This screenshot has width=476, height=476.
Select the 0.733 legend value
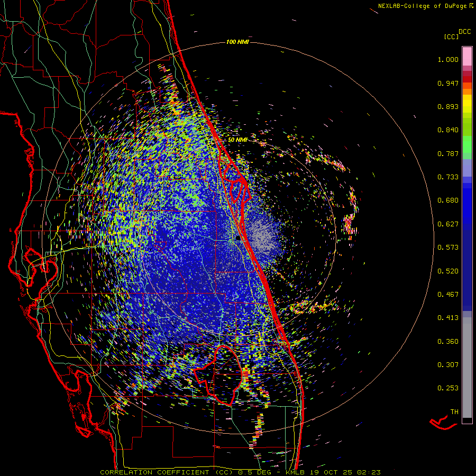point(448,177)
